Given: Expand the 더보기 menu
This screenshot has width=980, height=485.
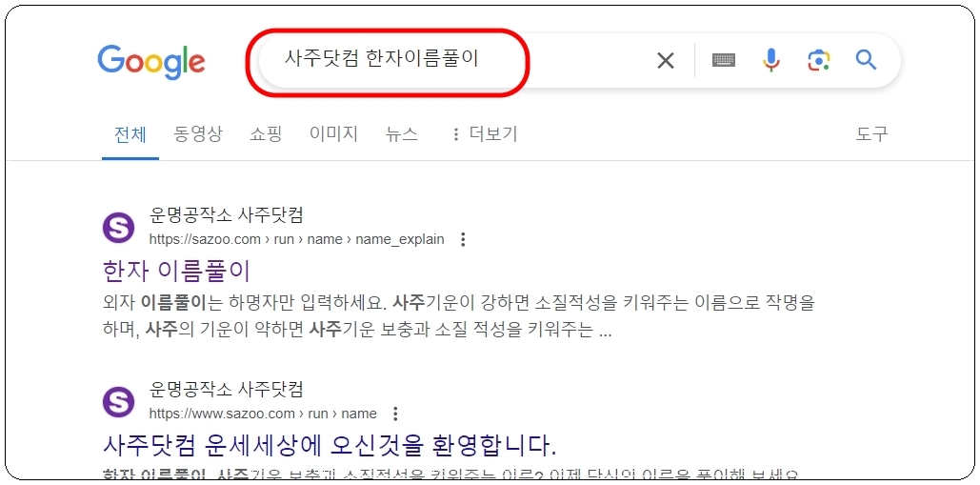Looking at the screenshot, I should [x=485, y=133].
